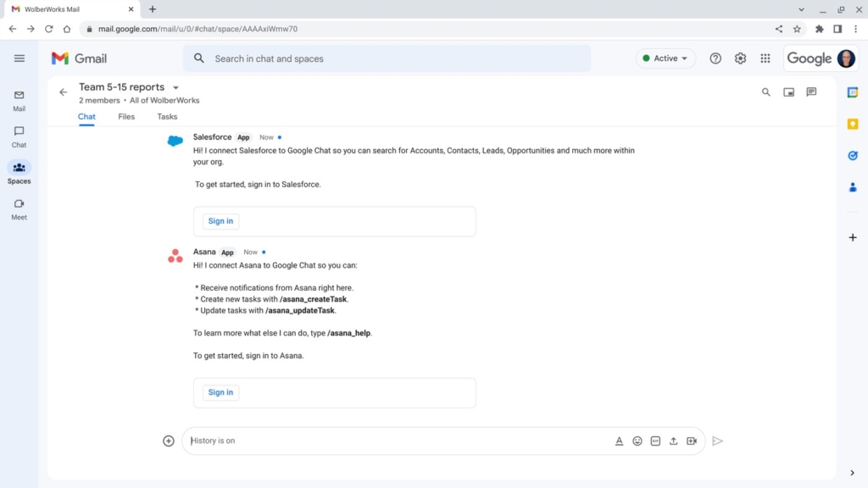Expand the main navigation hamburger menu
This screenshot has height=488, width=868.
point(19,58)
